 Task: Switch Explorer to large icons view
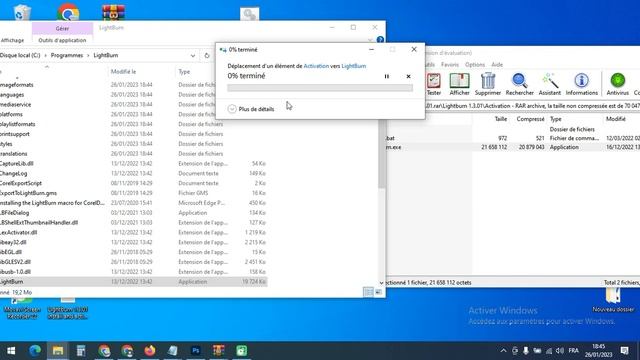click(x=378, y=292)
